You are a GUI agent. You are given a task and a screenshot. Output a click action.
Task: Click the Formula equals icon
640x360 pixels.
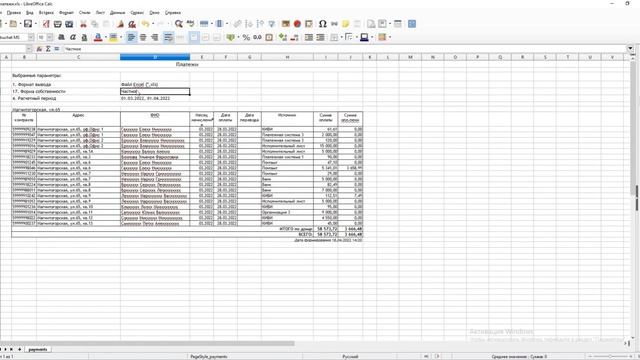57,49
